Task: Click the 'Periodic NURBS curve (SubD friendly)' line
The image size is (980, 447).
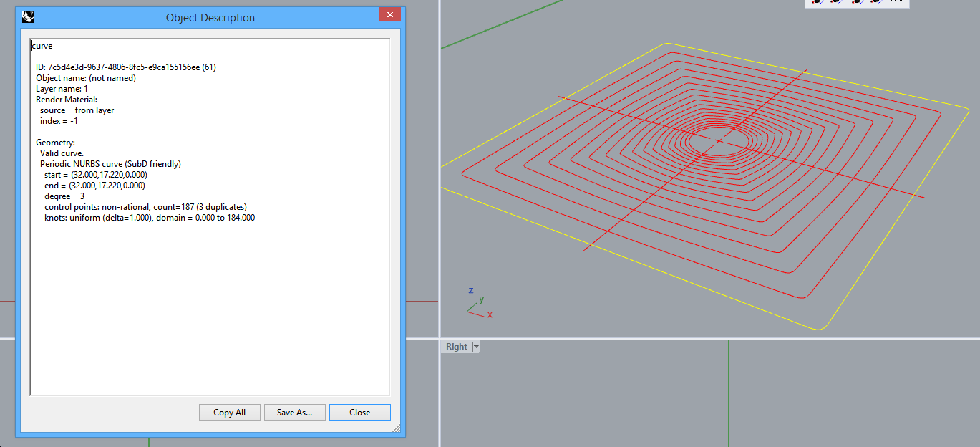Action: (110, 164)
